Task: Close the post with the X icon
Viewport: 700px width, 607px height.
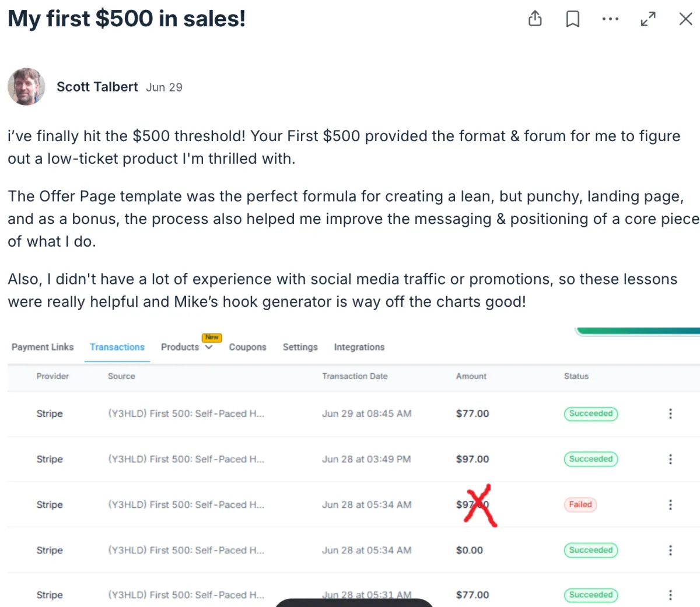Action: pos(685,19)
